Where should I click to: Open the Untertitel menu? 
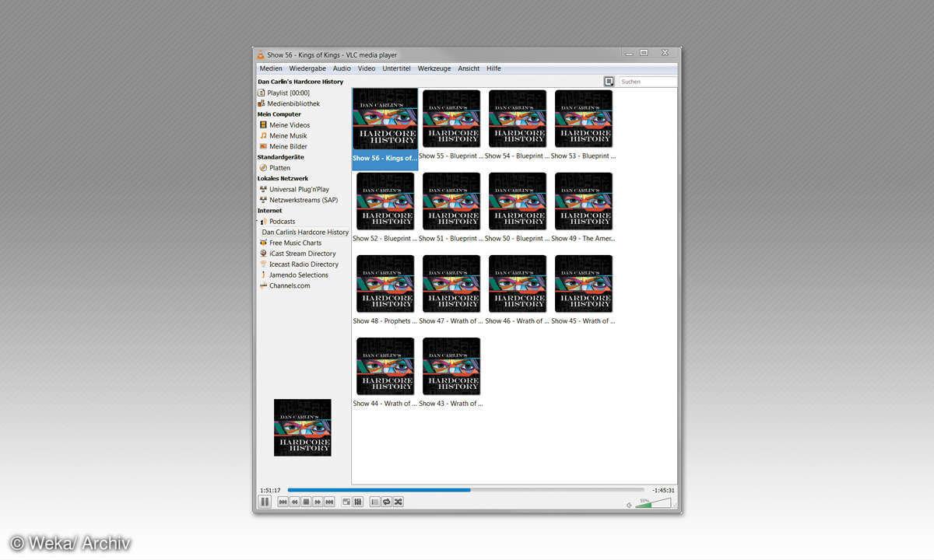[396, 68]
